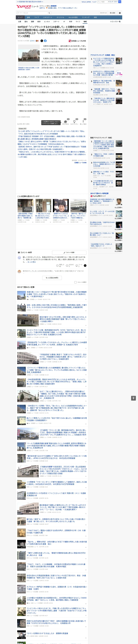Open the 有料 tab

click(95, 17)
